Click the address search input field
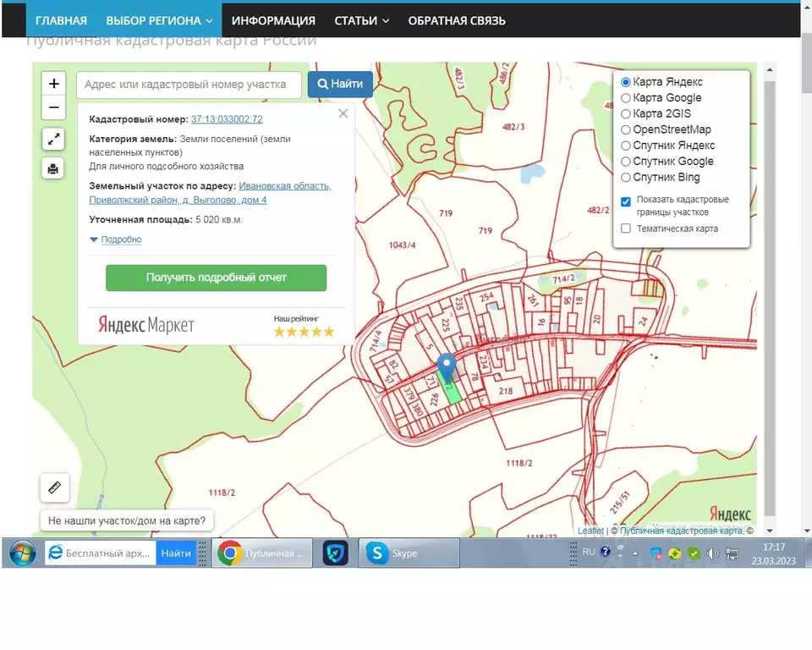The image size is (812, 650). (x=189, y=85)
